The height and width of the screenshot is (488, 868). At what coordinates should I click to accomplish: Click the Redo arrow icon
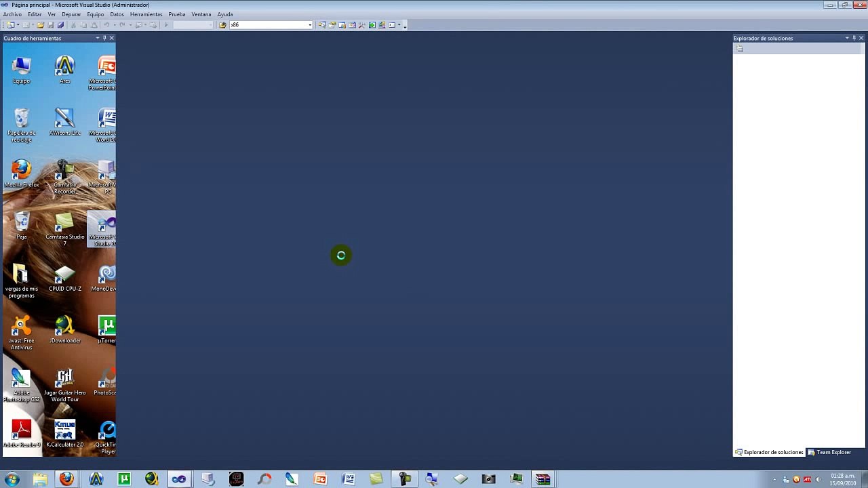coord(122,24)
